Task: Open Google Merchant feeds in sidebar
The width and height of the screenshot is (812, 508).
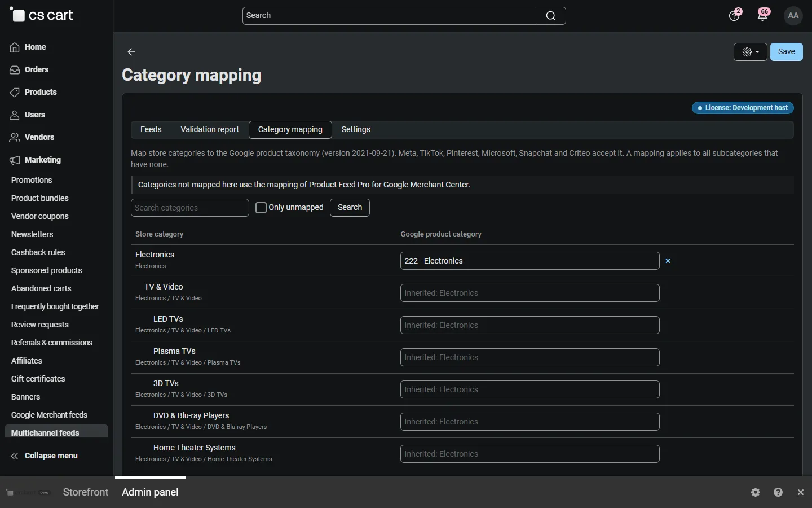Action: pos(49,415)
